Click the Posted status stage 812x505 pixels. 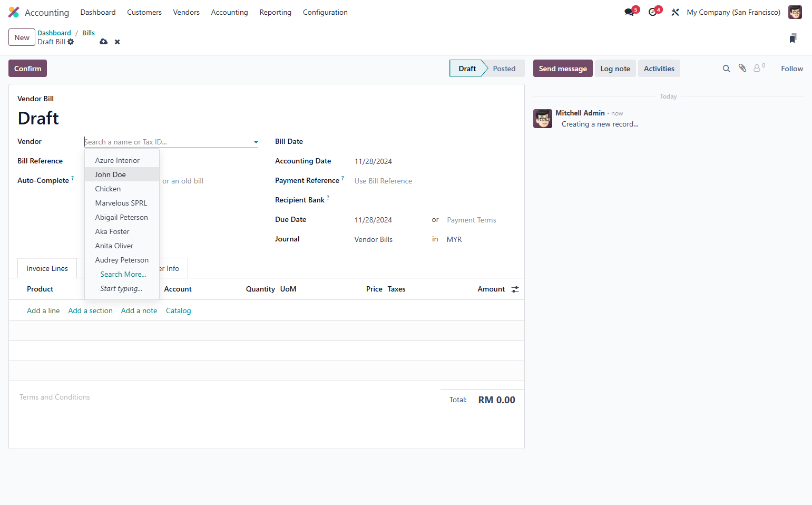pyautogui.click(x=504, y=69)
